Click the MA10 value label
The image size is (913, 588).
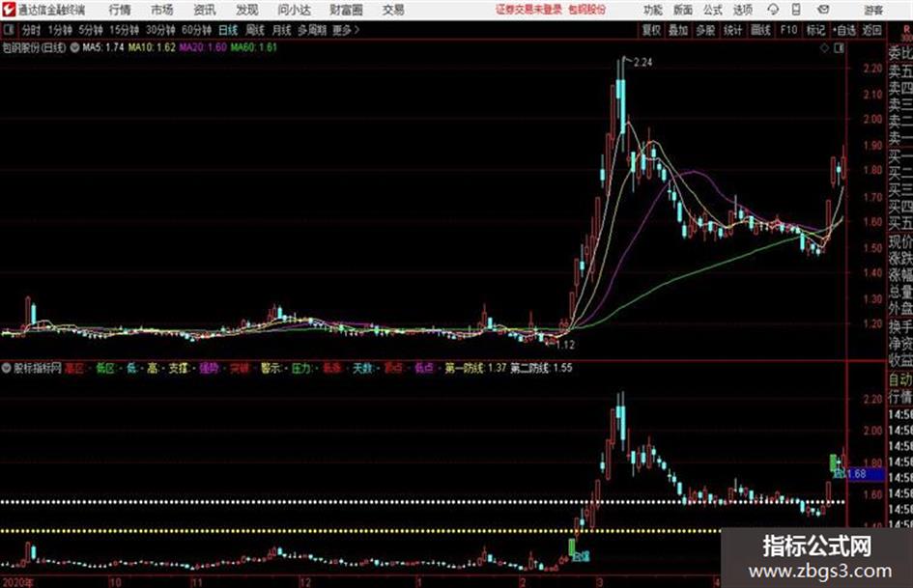[152, 47]
